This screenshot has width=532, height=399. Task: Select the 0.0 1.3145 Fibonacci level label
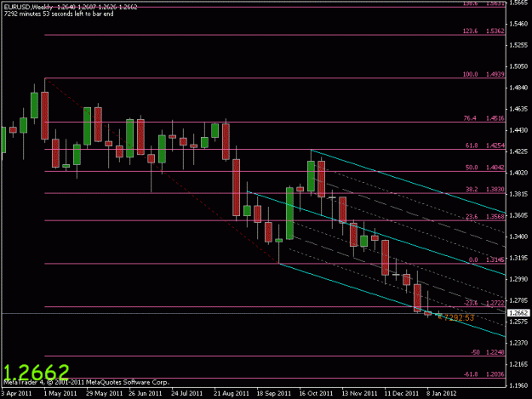[486, 260]
